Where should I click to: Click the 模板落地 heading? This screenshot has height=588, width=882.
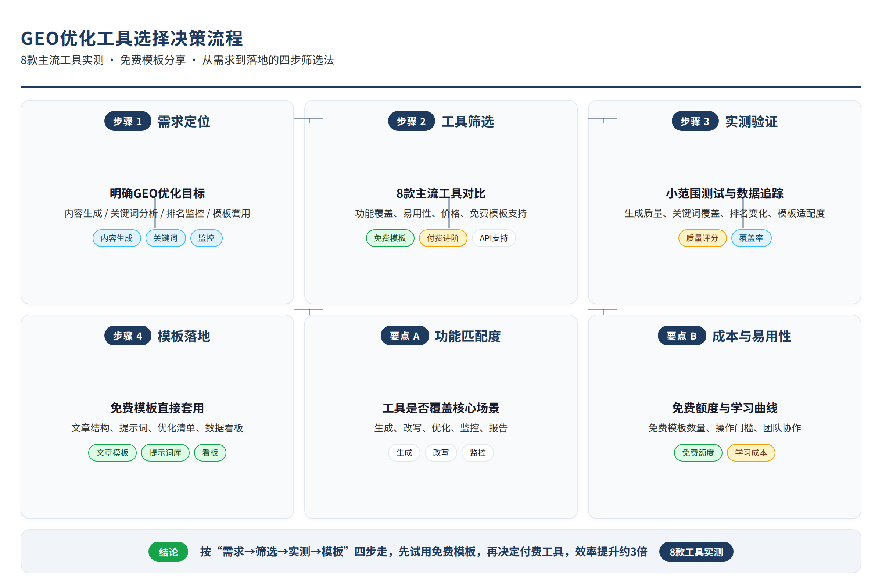pos(184,336)
